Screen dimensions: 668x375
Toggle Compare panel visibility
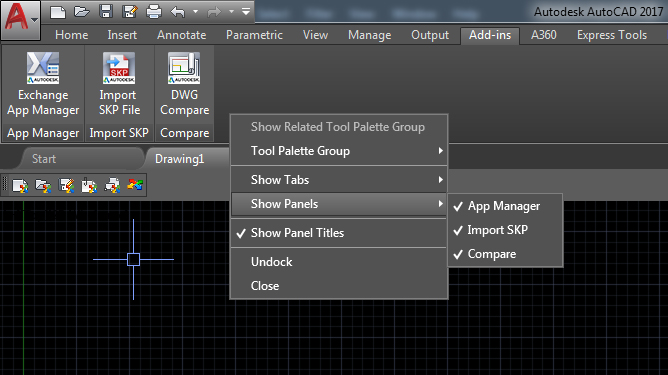coord(505,254)
